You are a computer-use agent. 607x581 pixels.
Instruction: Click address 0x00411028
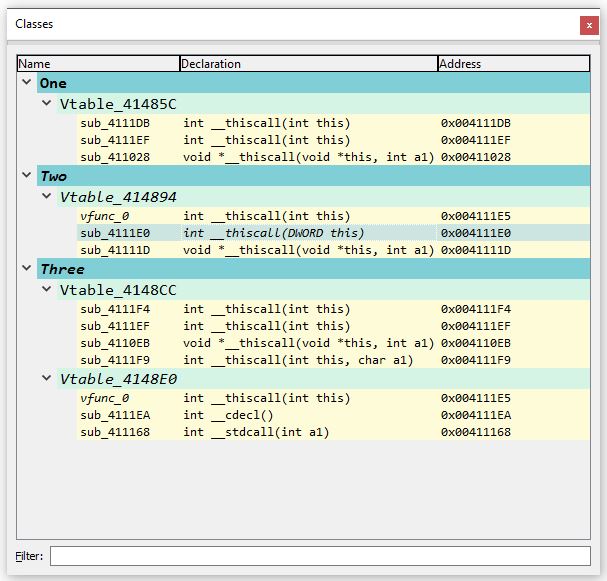476,157
